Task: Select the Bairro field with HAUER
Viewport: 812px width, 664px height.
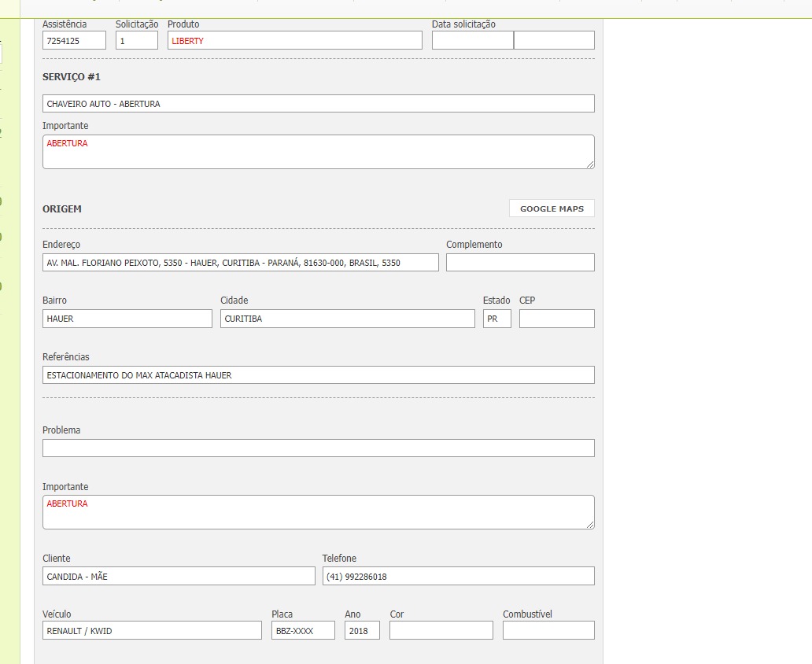Action: tap(127, 319)
